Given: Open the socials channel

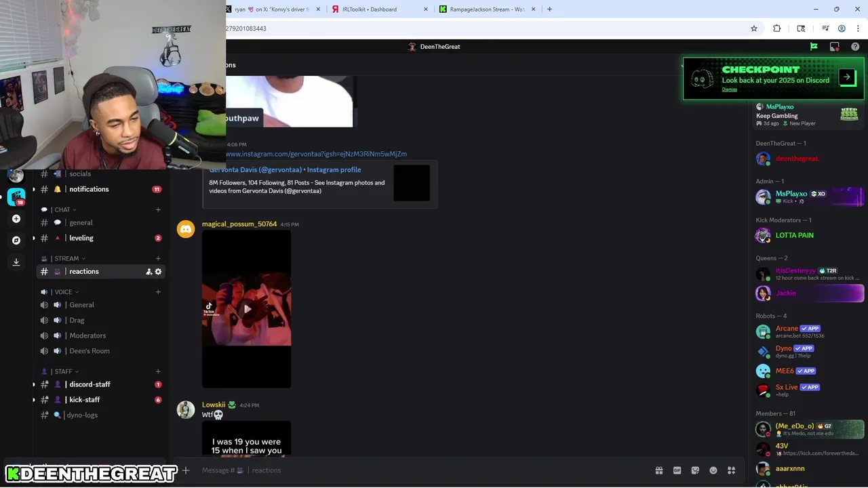Looking at the screenshot, I should 101,174.
